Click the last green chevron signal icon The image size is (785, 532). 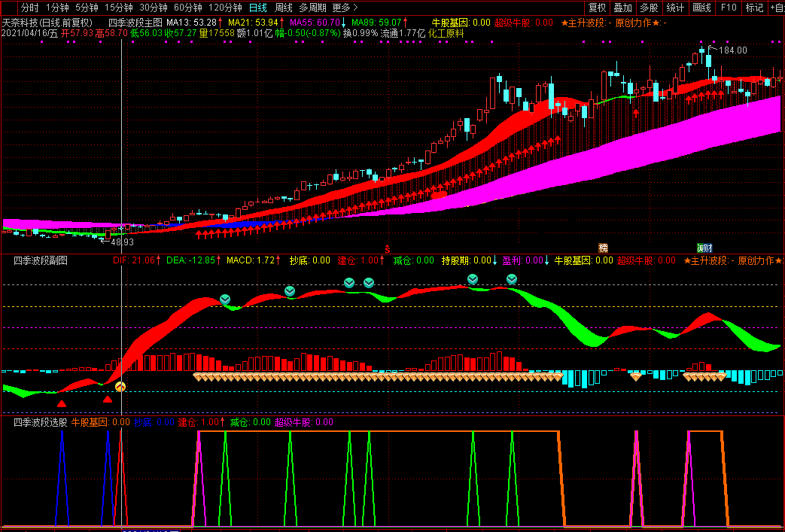pyautogui.click(x=512, y=278)
